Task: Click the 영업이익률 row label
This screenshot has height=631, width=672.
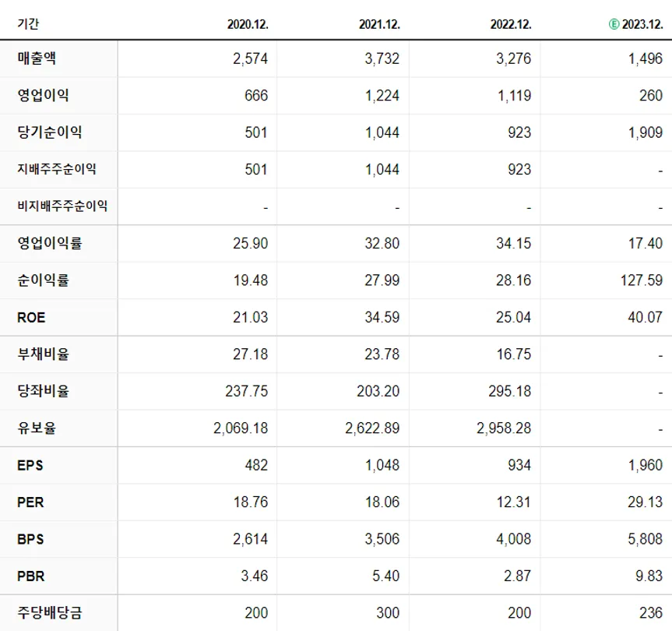Action: tap(49, 243)
